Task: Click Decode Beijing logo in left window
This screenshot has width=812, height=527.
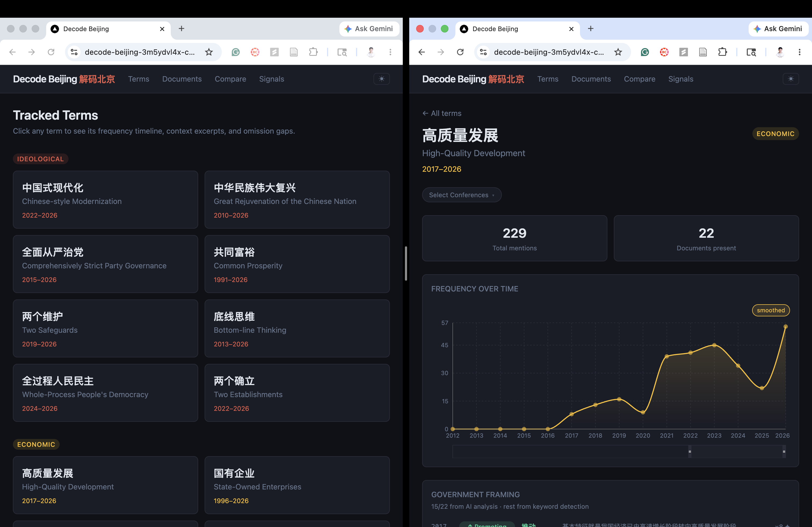Action: tap(64, 79)
